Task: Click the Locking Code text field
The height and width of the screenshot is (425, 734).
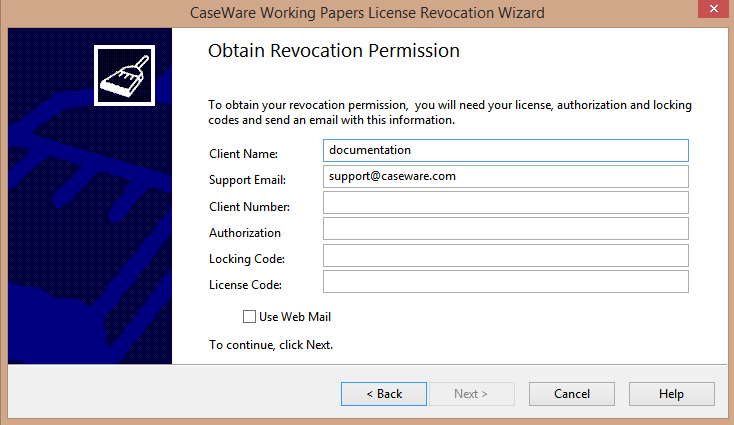Action: coord(506,256)
